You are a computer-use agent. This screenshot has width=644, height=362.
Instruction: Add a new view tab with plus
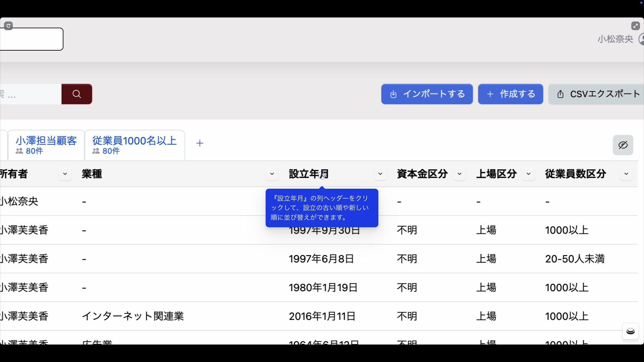[x=200, y=143]
